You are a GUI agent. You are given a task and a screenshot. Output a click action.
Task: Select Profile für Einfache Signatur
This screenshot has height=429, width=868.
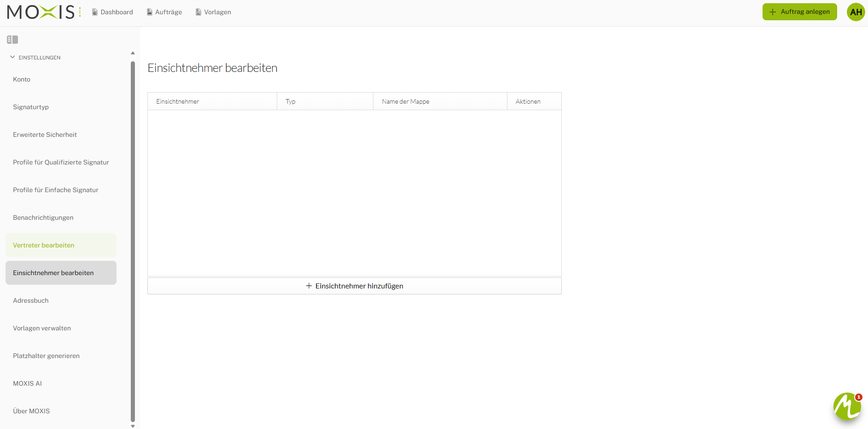[x=61, y=190]
